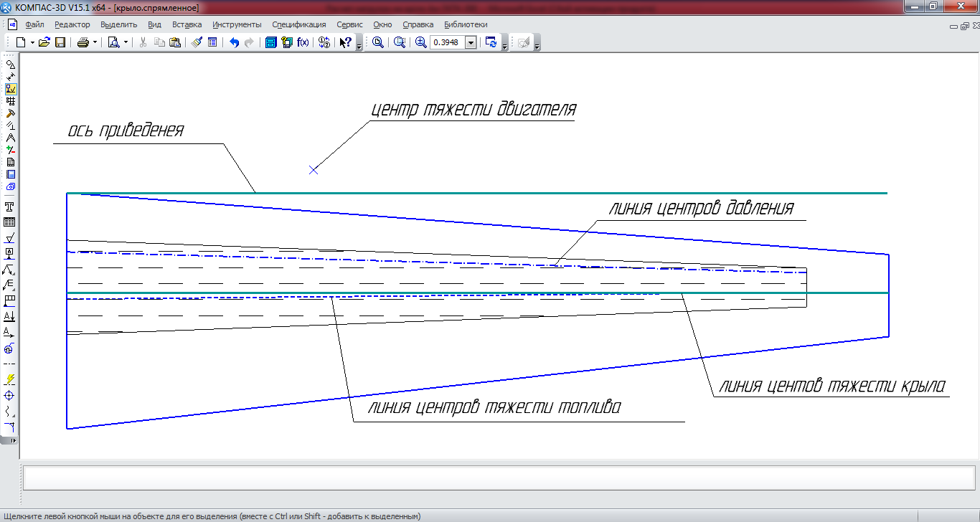Open the Библиотеки menu

(x=466, y=24)
